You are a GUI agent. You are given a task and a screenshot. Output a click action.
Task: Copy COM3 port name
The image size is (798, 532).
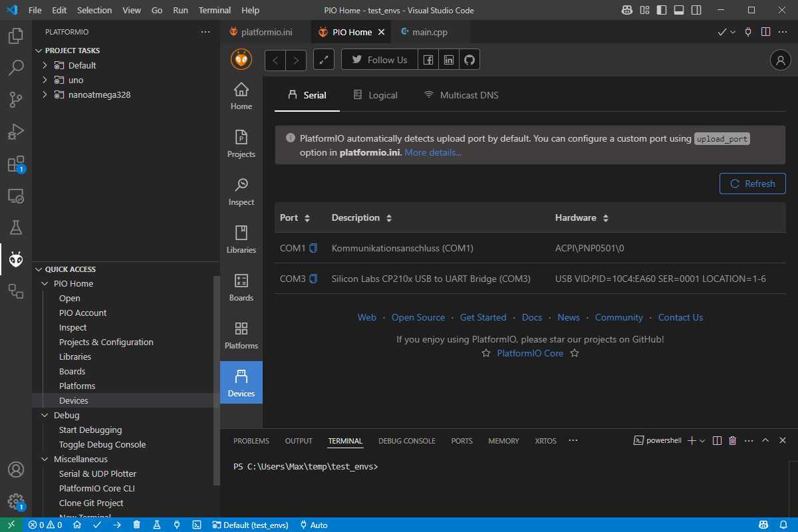(313, 279)
